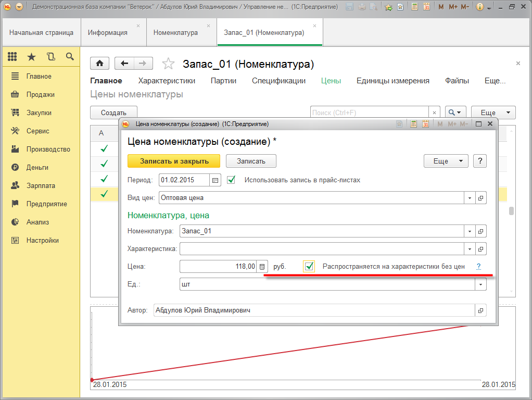Open the date picker for Период
532x400 pixels.
click(x=215, y=180)
